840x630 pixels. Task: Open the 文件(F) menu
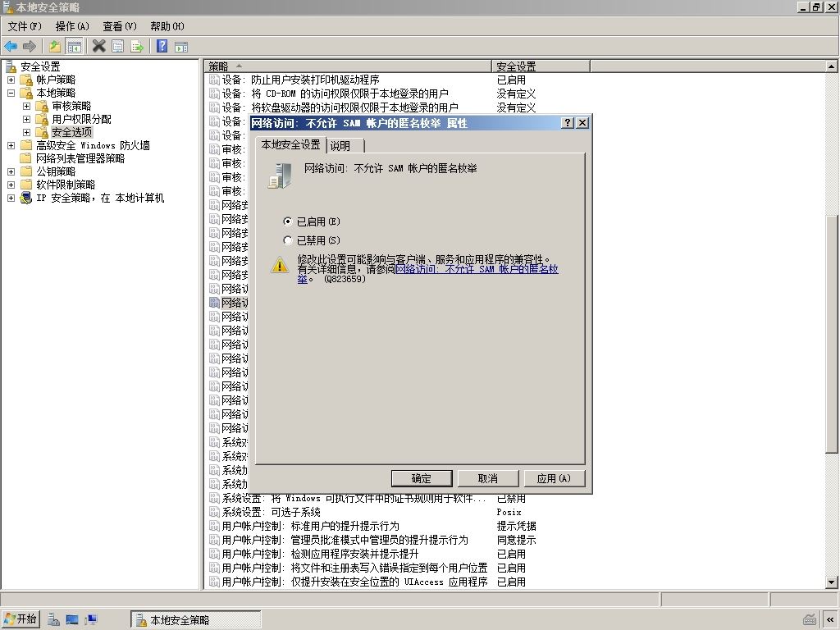[x=25, y=26]
